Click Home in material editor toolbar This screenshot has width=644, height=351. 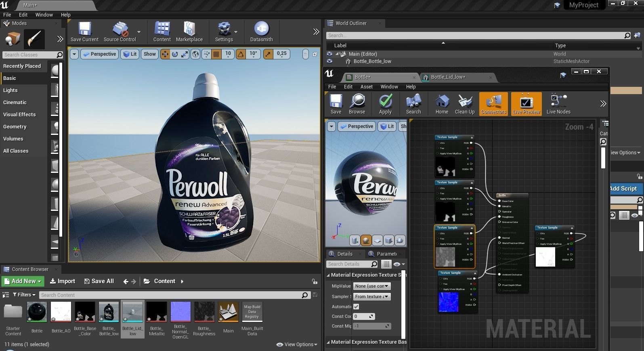[x=442, y=104]
